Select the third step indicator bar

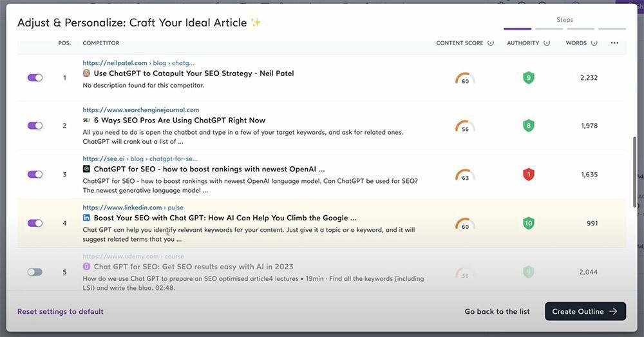pyautogui.click(x=581, y=29)
